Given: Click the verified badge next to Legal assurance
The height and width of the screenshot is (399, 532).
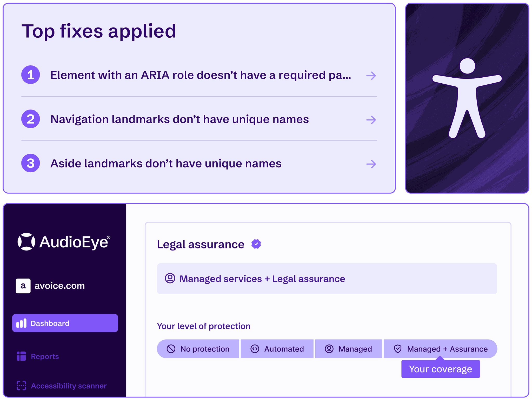Looking at the screenshot, I should click(256, 244).
